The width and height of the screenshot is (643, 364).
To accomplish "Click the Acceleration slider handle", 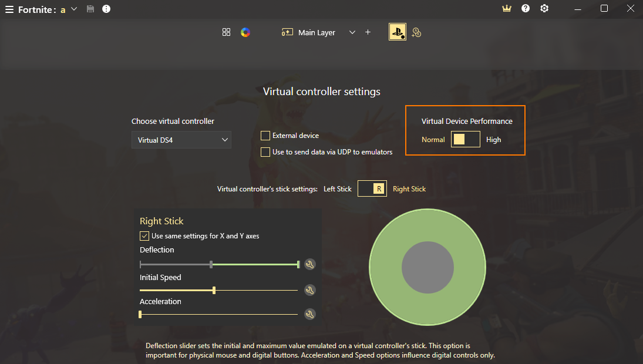I will pos(140,315).
